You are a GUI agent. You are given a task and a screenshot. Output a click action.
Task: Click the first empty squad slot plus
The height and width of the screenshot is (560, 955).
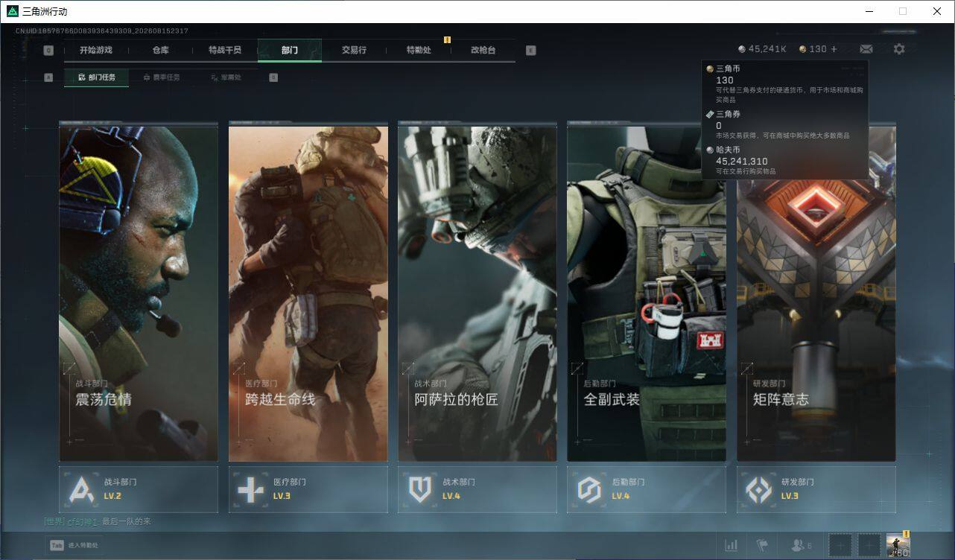tap(840, 546)
